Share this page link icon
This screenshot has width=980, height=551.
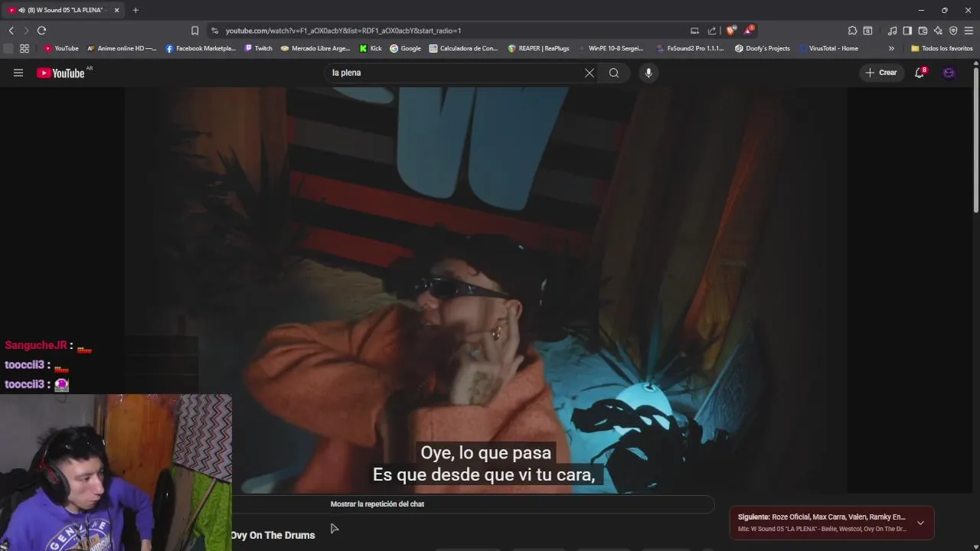712,31
